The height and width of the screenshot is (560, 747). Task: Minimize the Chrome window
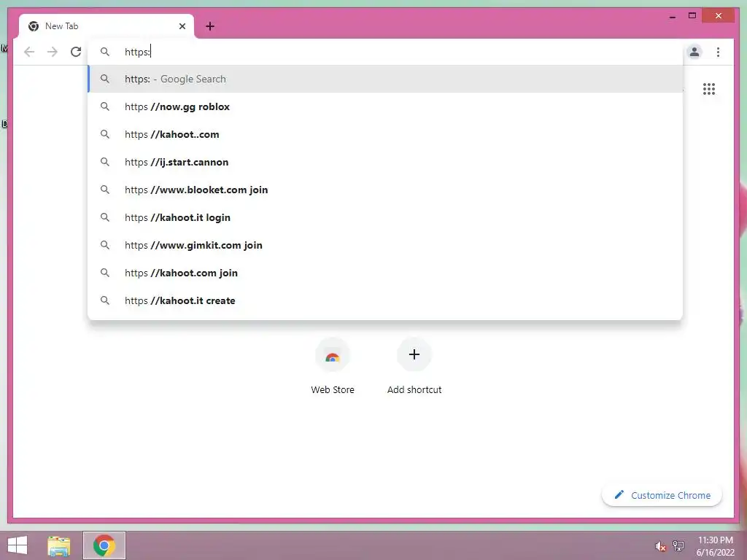tap(672, 16)
